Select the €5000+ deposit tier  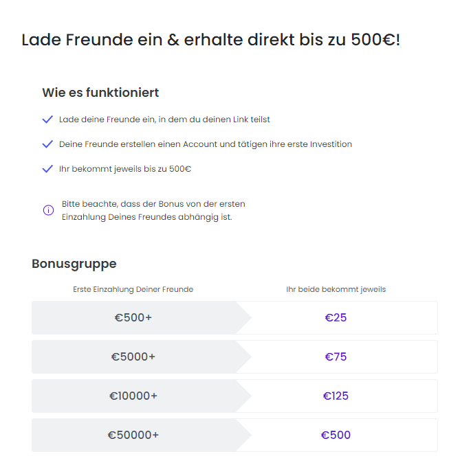[x=133, y=356]
